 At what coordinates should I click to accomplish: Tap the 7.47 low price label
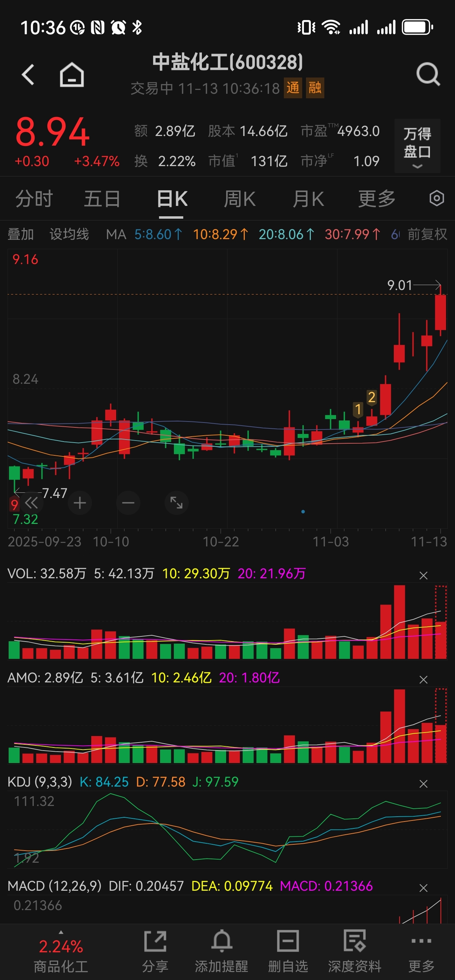[x=55, y=493]
